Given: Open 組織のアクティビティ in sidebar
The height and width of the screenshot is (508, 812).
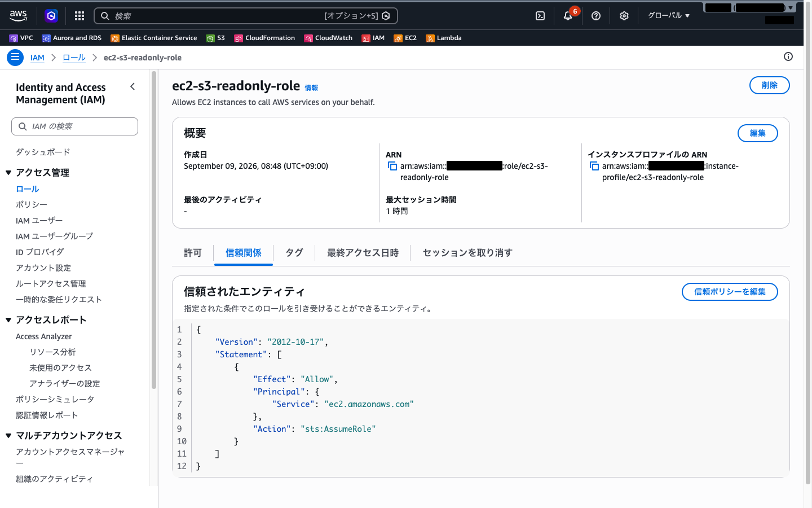Looking at the screenshot, I should [54, 479].
